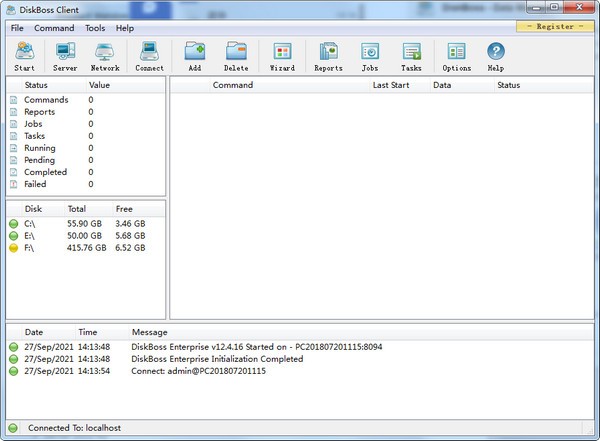
Task: Click the Help toolbar icon
Action: click(496, 56)
